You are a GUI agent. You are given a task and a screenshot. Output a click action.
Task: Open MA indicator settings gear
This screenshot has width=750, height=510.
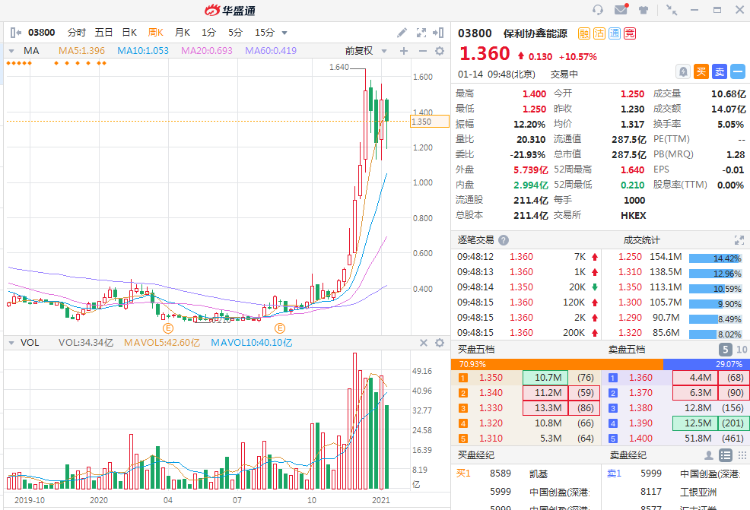click(440, 51)
